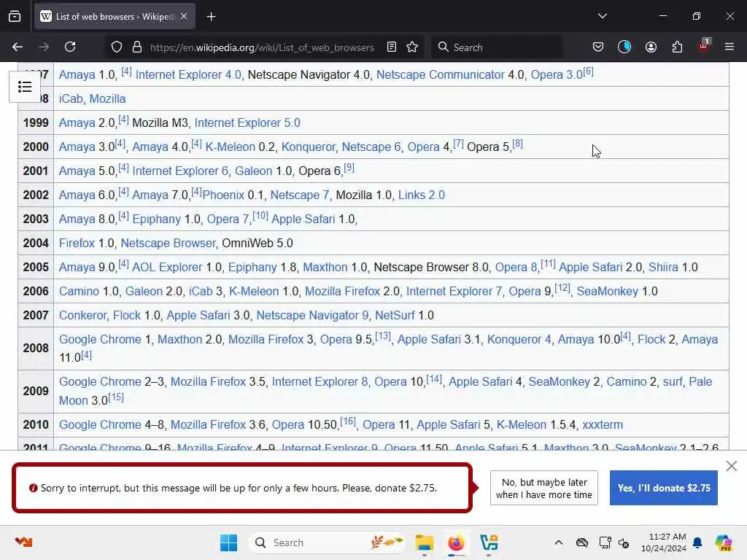Open Netscape 6 link
Screen dimensions: 747x560
coord(371,147)
